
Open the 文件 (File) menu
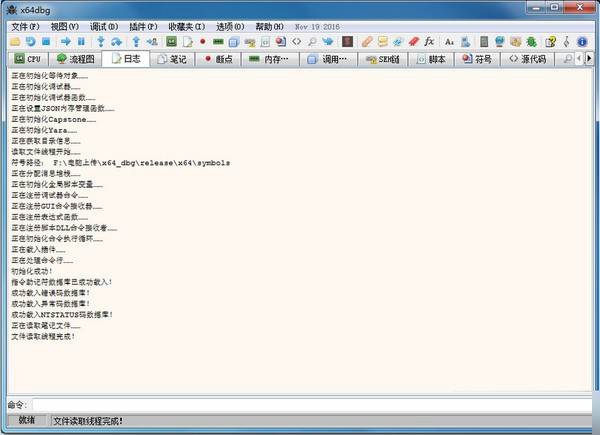[x=25, y=25]
